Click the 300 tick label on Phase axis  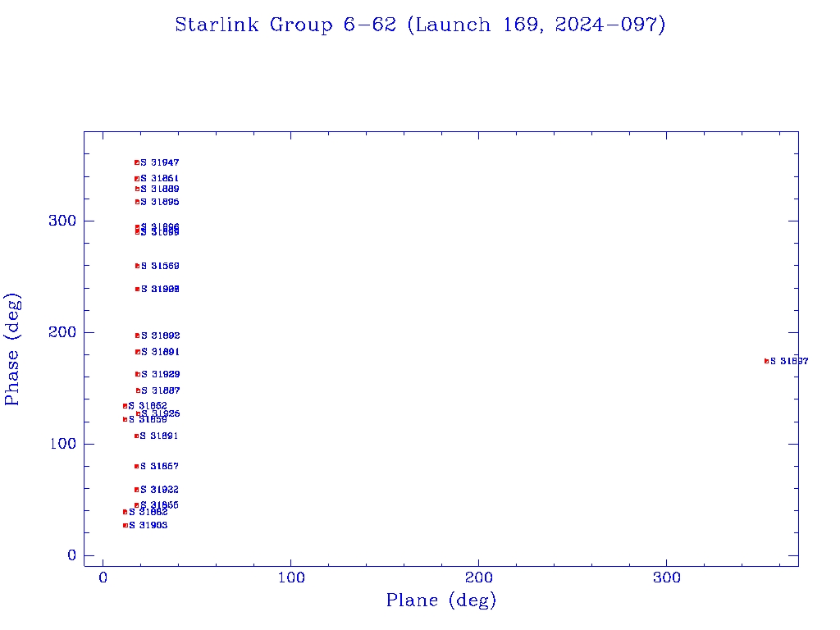click(x=62, y=221)
